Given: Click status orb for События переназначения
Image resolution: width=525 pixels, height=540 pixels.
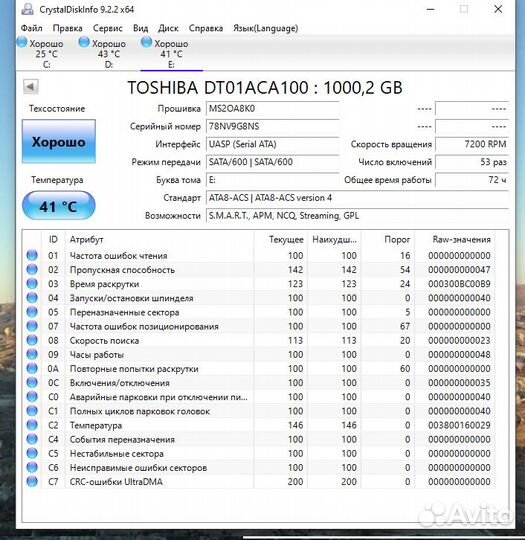Looking at the screenshot, I should 32,439.
